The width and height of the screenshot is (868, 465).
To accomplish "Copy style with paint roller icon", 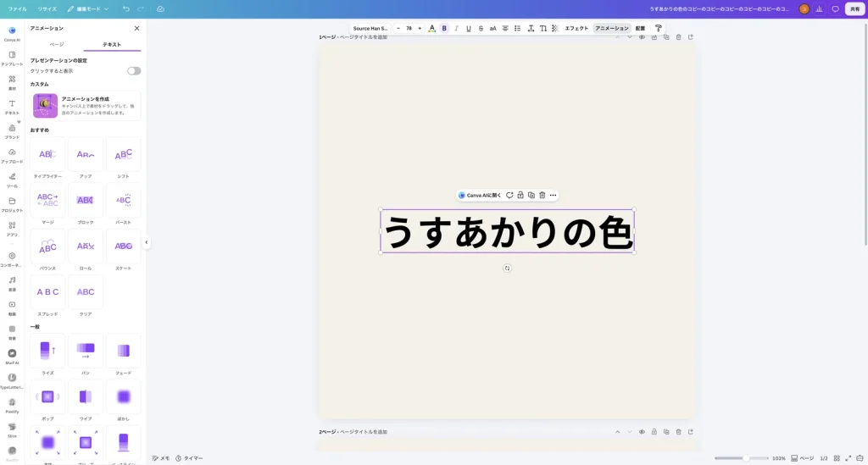I will click(658, 28).
